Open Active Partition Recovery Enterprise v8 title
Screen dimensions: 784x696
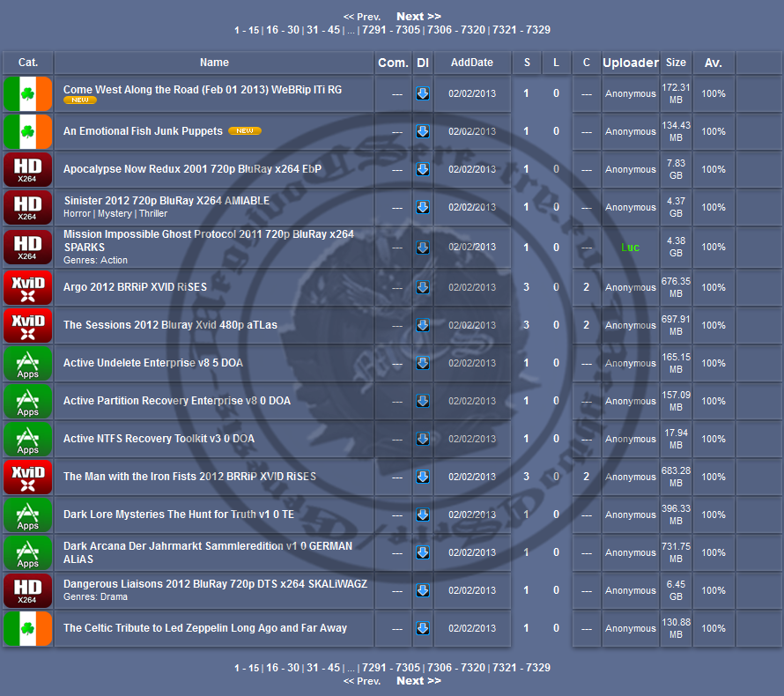click(x=177, y=401)
